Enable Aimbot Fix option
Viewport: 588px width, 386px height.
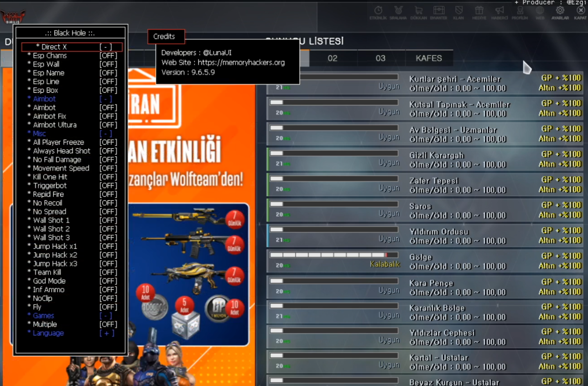pos(72,116)
